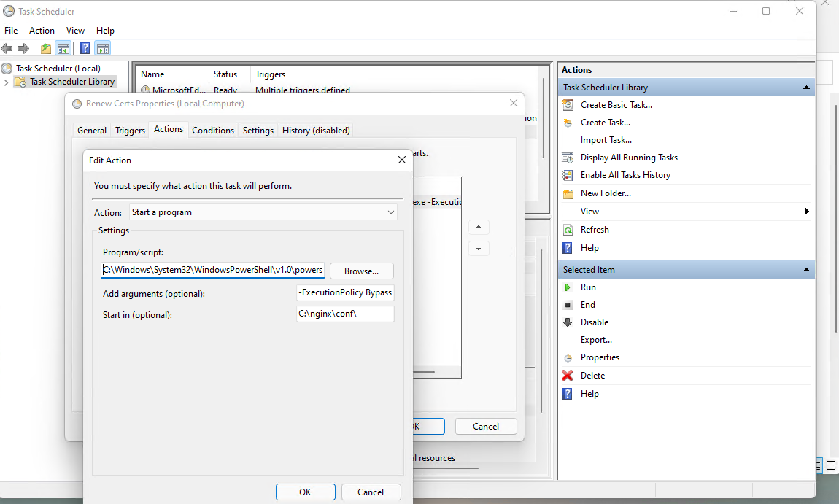Click the Display All Running Tasks icon
The image size is (839, 504).
point(568,158)
